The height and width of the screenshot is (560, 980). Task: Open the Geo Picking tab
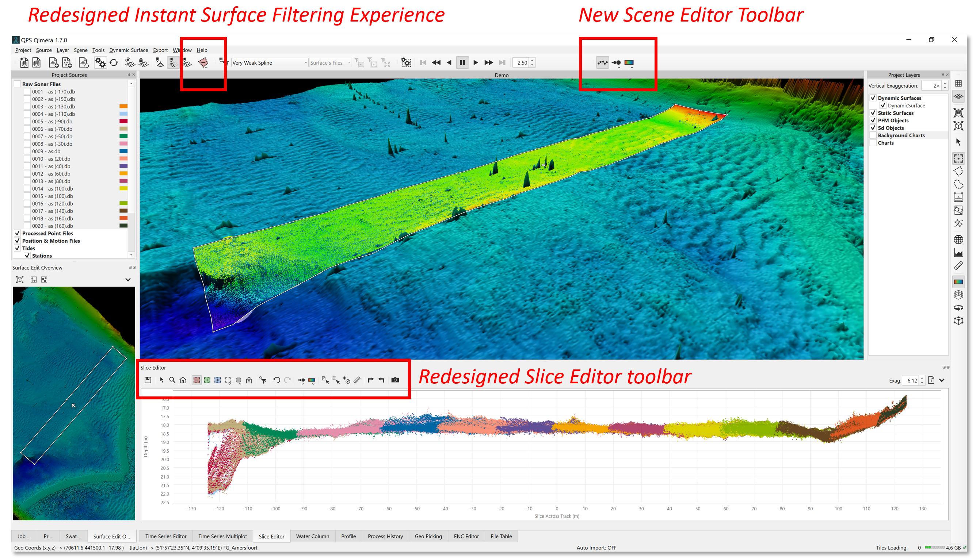click(428, 536)
